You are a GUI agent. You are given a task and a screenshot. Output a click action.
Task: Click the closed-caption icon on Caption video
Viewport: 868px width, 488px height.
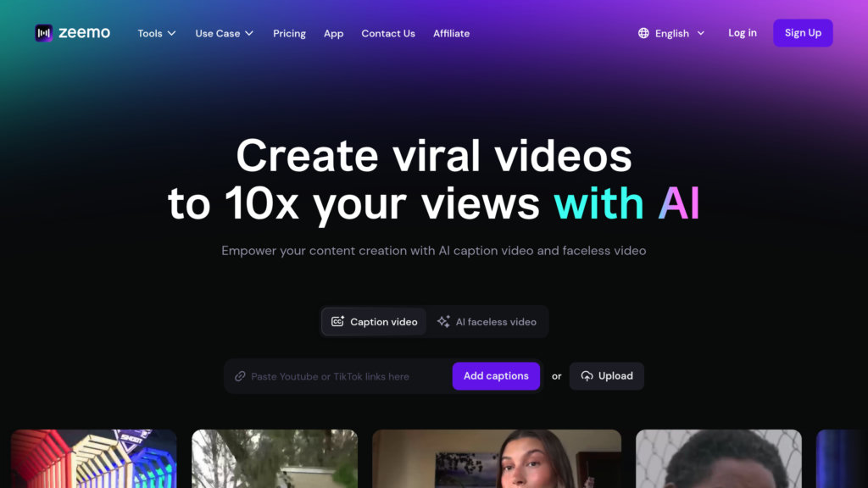pyautogui.click(x=337, y=321)
